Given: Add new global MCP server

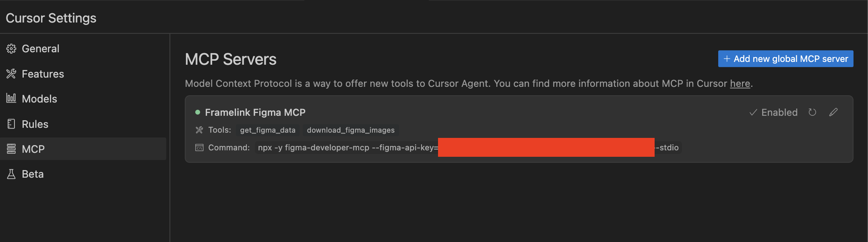Looking at the screenshot, I should point(785,59).
